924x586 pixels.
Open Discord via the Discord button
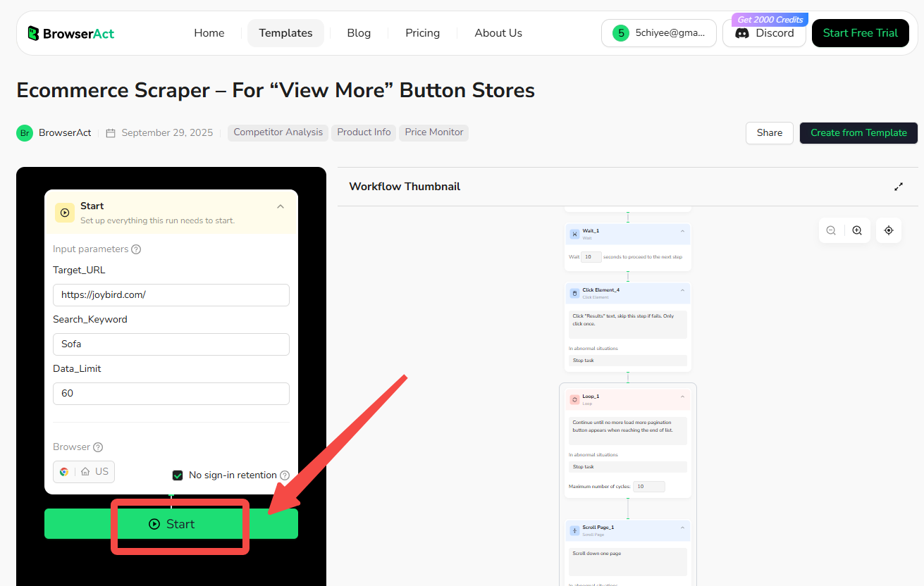(x=764, y=33)
